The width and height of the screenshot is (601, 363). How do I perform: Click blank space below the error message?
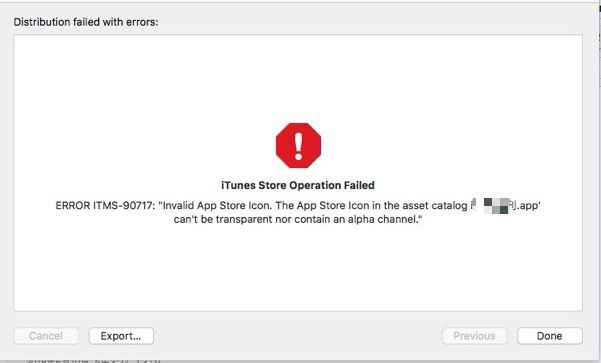pos(298,268)
